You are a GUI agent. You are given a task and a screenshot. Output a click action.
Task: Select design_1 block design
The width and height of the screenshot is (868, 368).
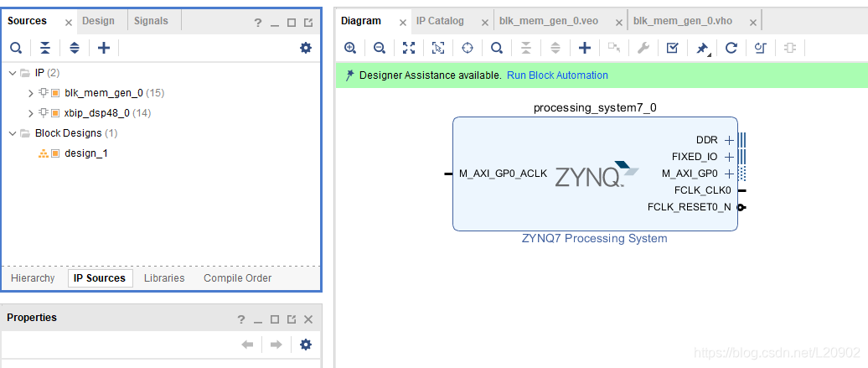click(x=85, y=153)
